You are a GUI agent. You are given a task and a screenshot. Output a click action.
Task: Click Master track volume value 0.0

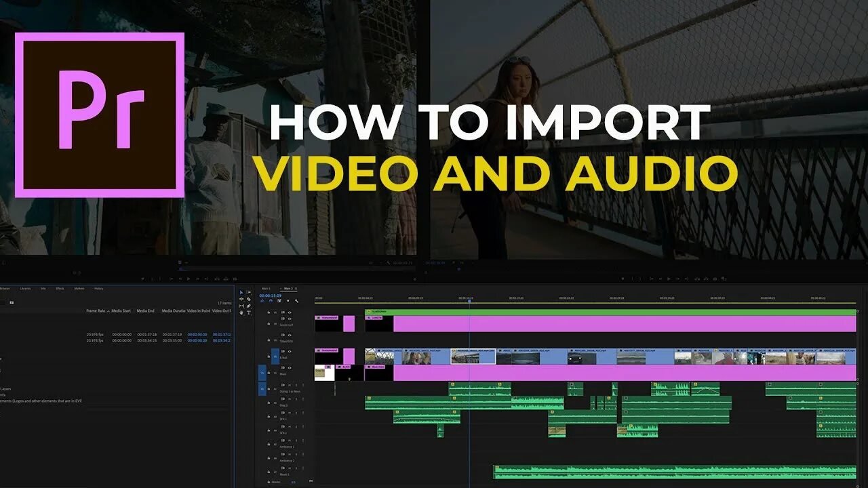[293, 482]
